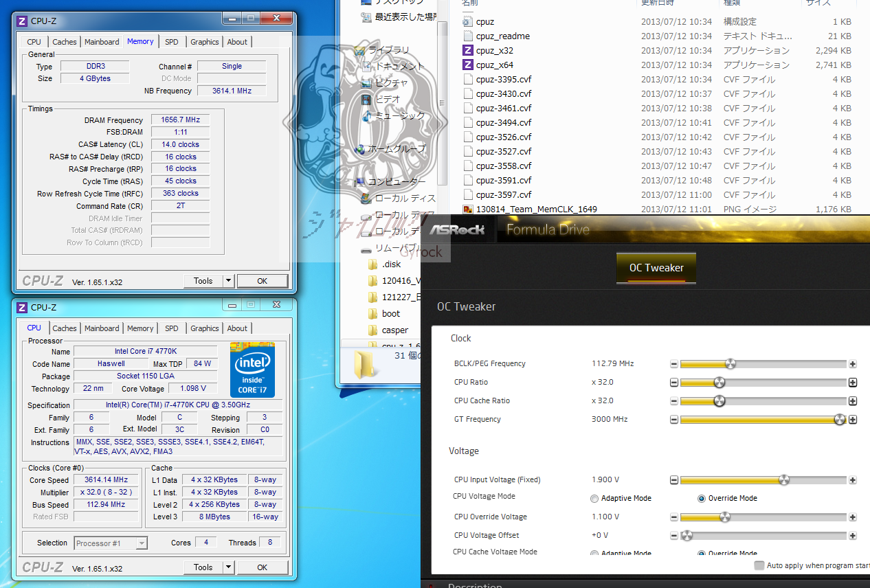Click OK in the Memory CPU-Z window

(262, 281)
